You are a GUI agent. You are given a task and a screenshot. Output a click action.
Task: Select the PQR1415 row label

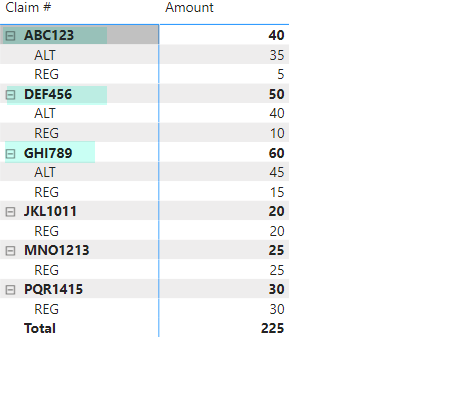(53, 289)
